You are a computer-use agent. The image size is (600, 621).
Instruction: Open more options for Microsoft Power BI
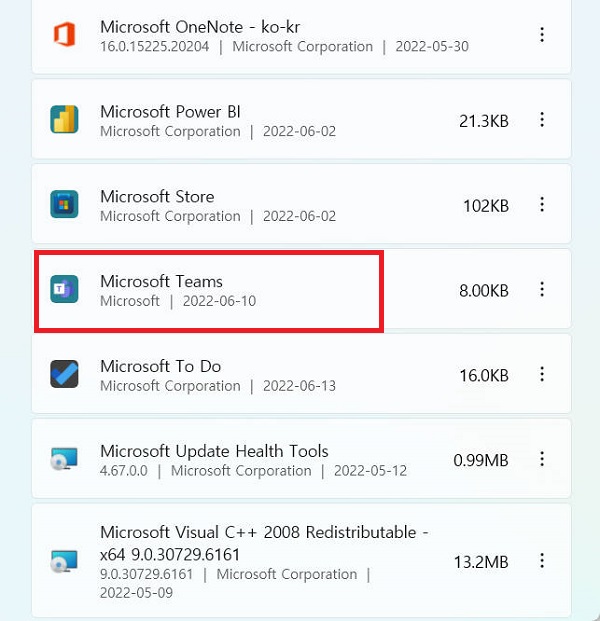pyautogui.click(x=542, y=120)
